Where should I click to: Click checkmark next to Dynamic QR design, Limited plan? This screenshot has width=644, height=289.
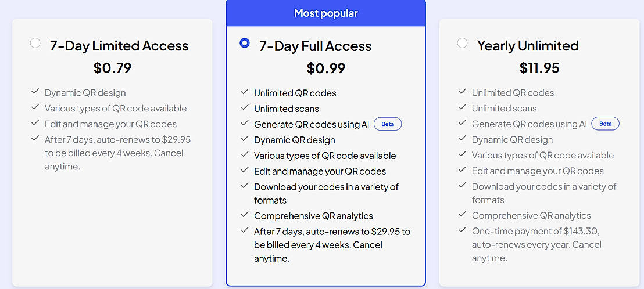coord(35,92)
